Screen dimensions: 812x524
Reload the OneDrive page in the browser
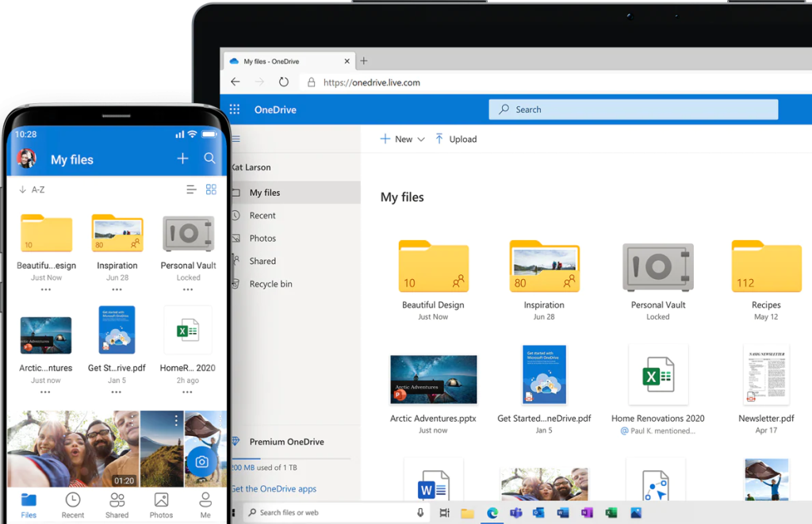pos(283,82)
